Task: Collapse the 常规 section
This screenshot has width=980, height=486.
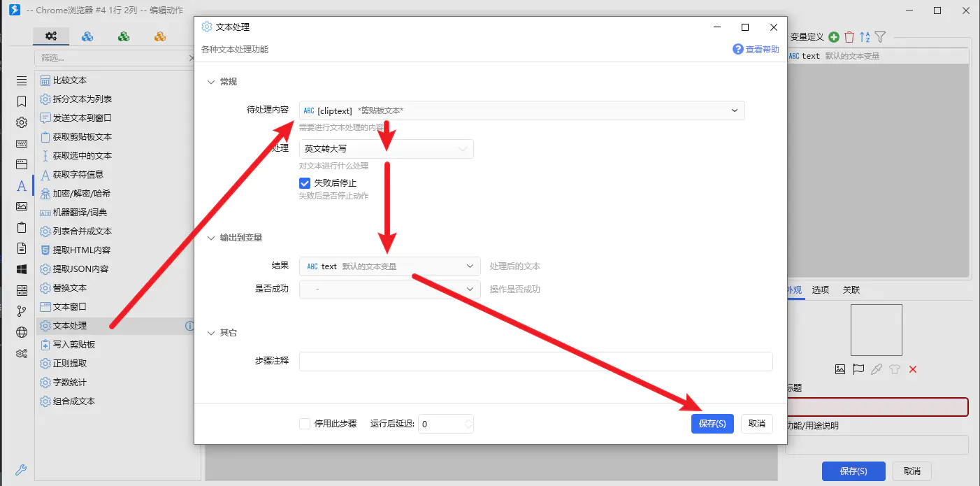Action: (x=211, y=82)
